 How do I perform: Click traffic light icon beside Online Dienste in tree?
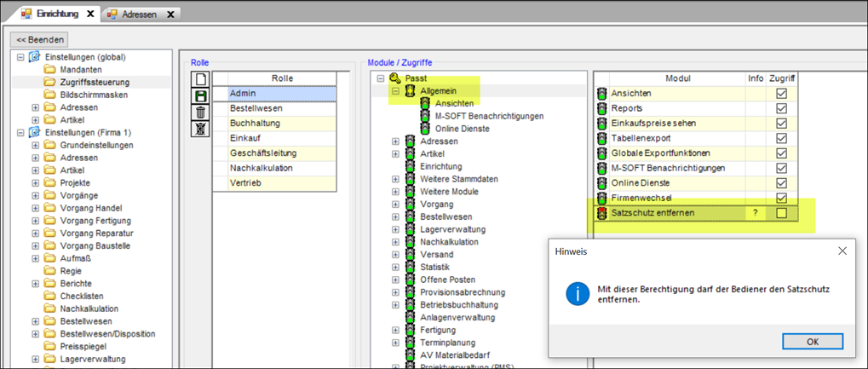(x=425, y=129)
